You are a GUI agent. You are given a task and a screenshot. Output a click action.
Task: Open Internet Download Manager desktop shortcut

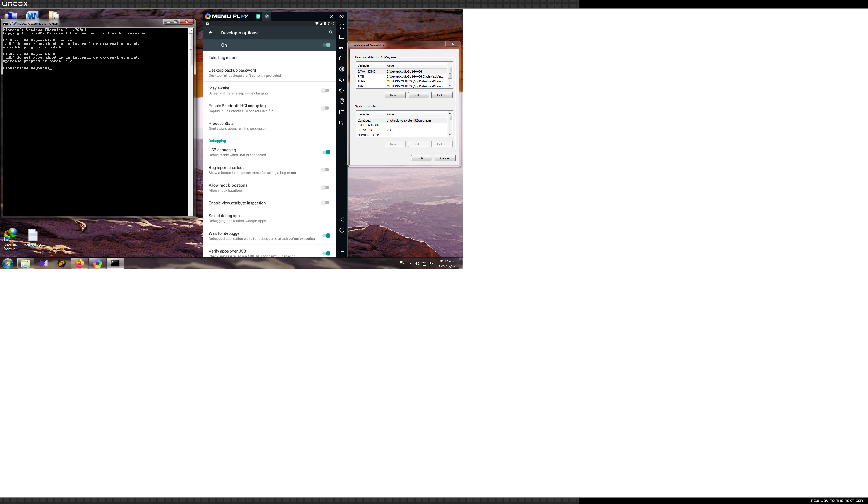pyautogui.click(x=11, y=239)
